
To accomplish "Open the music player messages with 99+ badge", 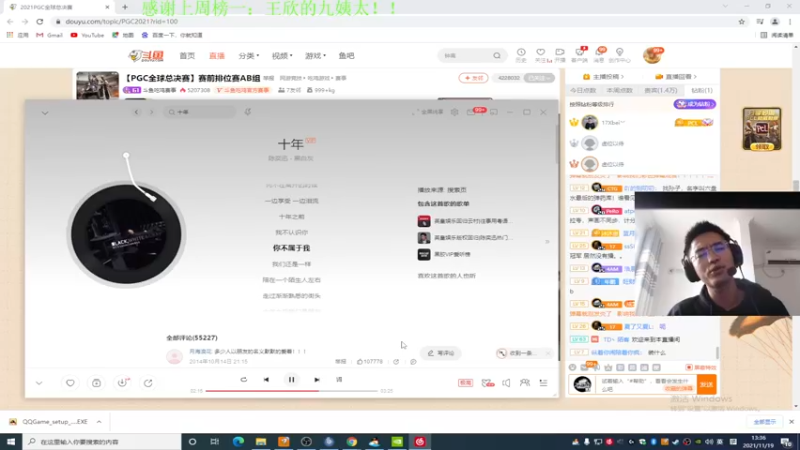I will [472, 112].
